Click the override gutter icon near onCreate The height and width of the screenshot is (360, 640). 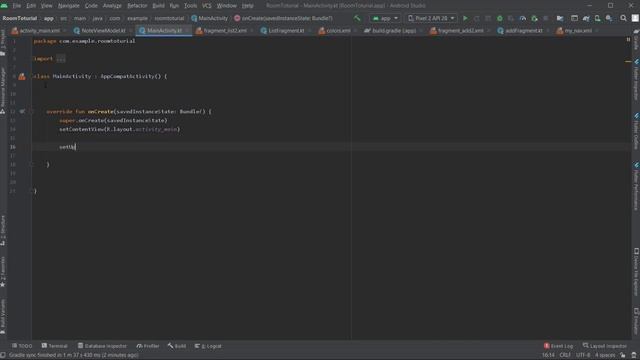(x=22, y=111)
